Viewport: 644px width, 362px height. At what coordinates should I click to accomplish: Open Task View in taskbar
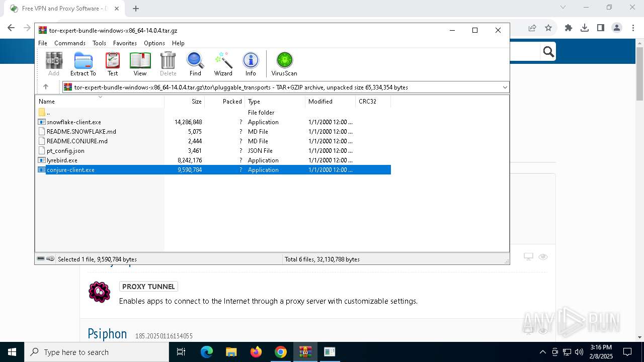[182, 352]
